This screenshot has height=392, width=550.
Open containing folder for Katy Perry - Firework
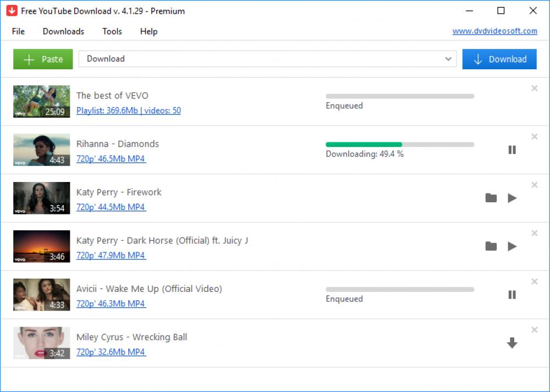[491, 198]
